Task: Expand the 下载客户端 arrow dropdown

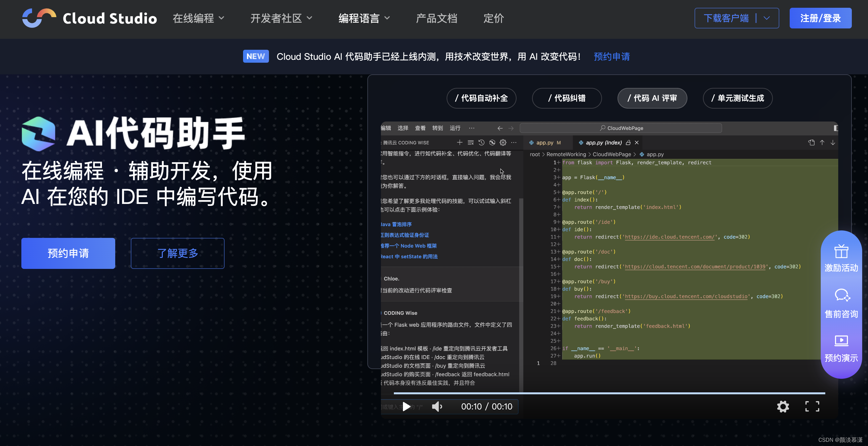Action: 767,18
